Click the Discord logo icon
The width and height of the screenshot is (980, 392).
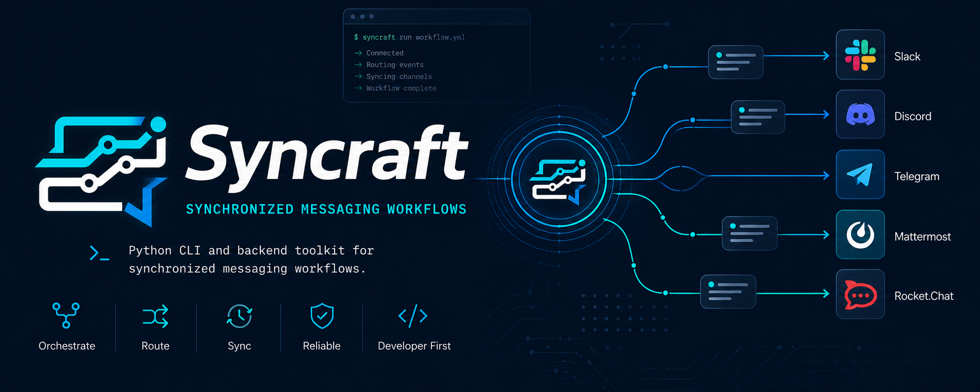(860, 115)
